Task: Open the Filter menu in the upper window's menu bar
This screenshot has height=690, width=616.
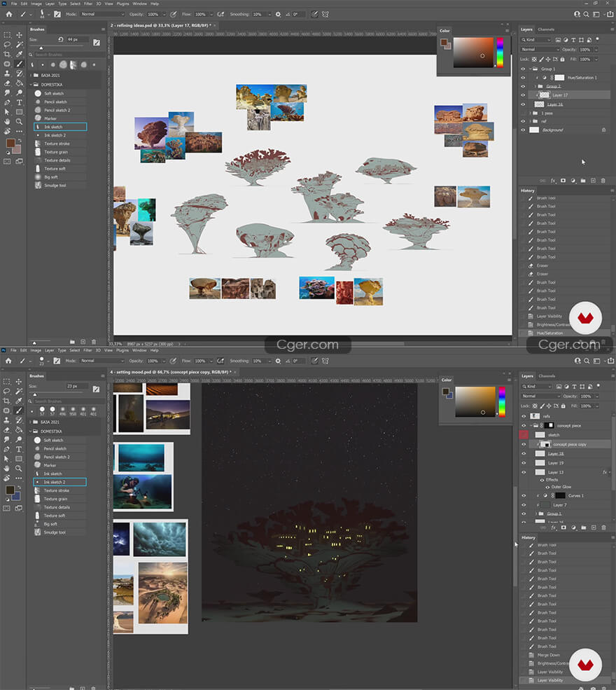Action: (x=87, y=4)
